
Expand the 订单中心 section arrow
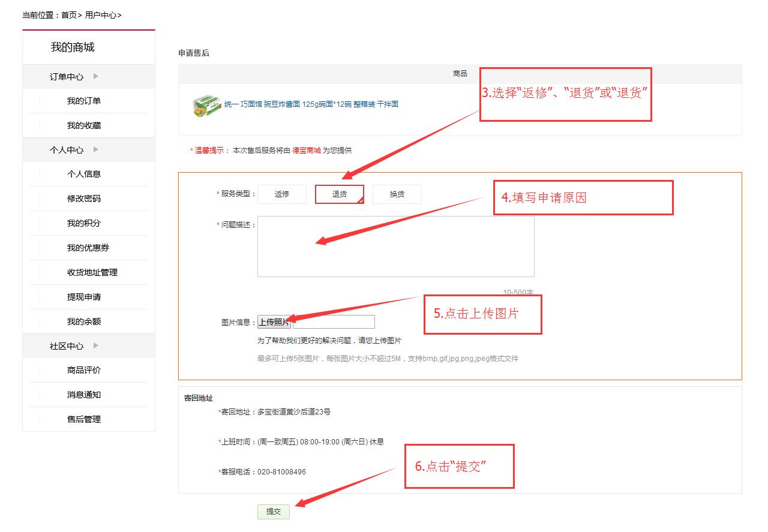click(x=96, y=76)
